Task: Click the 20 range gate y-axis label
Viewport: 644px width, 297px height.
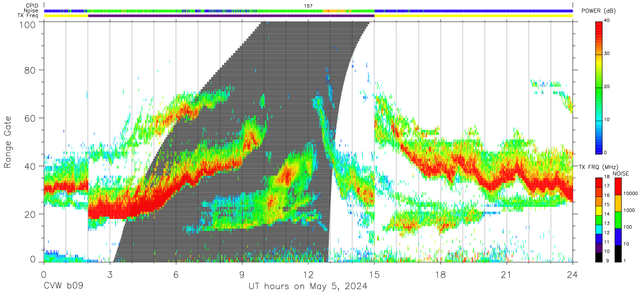Action: [x=30, y=214]
